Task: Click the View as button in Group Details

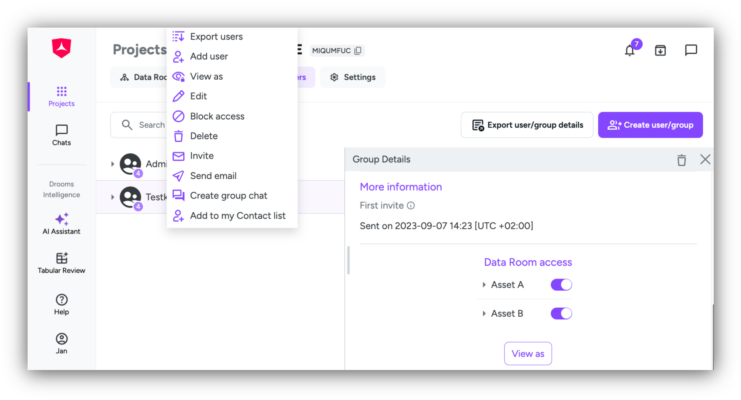Action: pyautogui.click(x=528, y=354)
